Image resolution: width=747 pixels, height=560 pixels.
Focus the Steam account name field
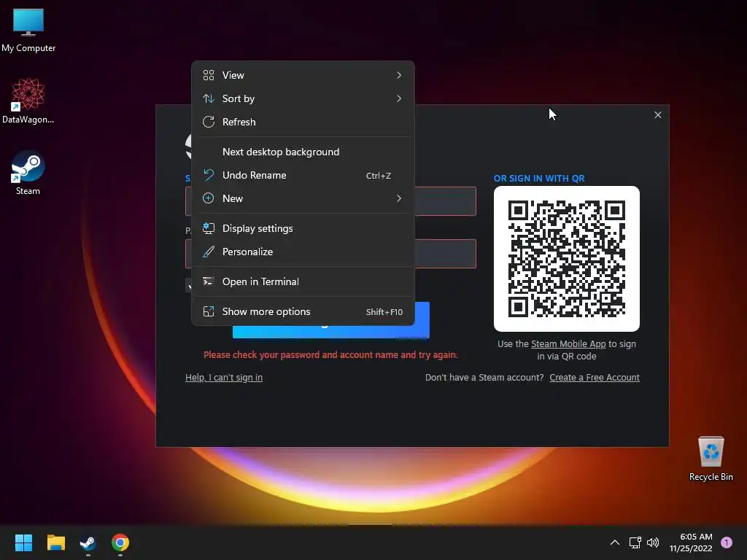tap(445, 201)
